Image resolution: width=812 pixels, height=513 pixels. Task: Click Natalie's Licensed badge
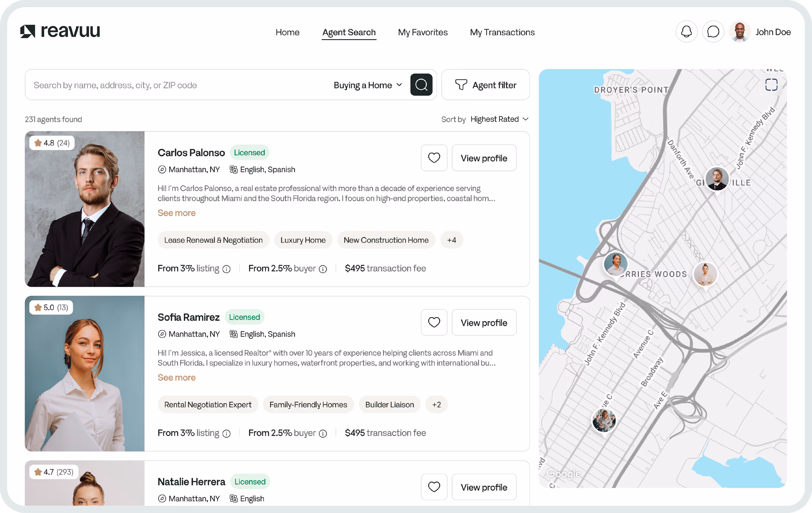pyautogui.click(x=250, y=482)
